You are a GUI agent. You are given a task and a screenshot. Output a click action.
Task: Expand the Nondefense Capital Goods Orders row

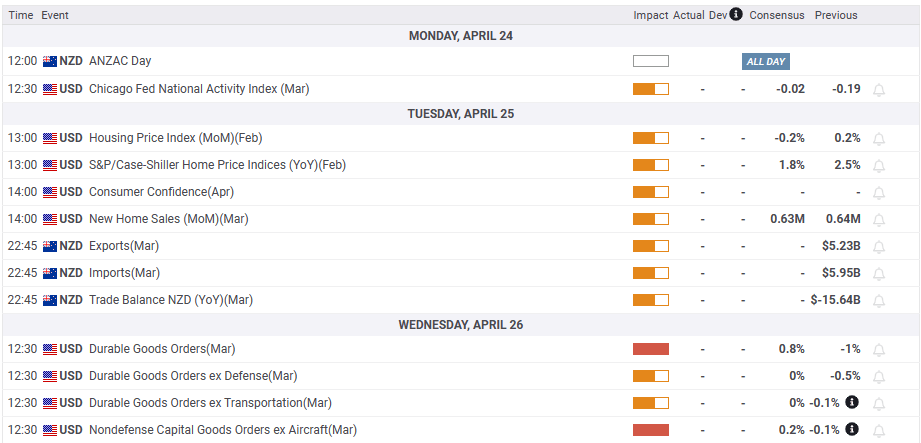pyautogui.click(x=222, y=430)
